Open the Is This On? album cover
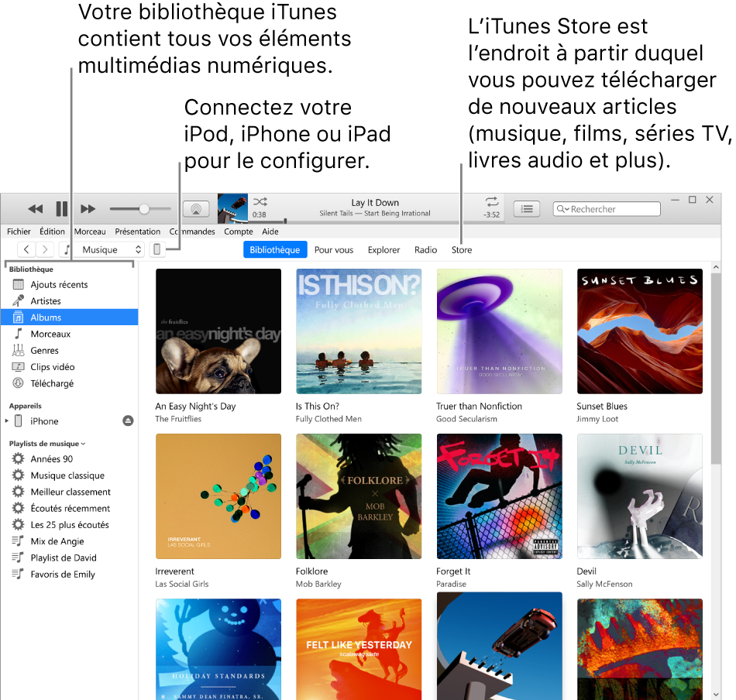Viewport: 736px width, 700px height. pyautogui.click(x=359, y=331)
